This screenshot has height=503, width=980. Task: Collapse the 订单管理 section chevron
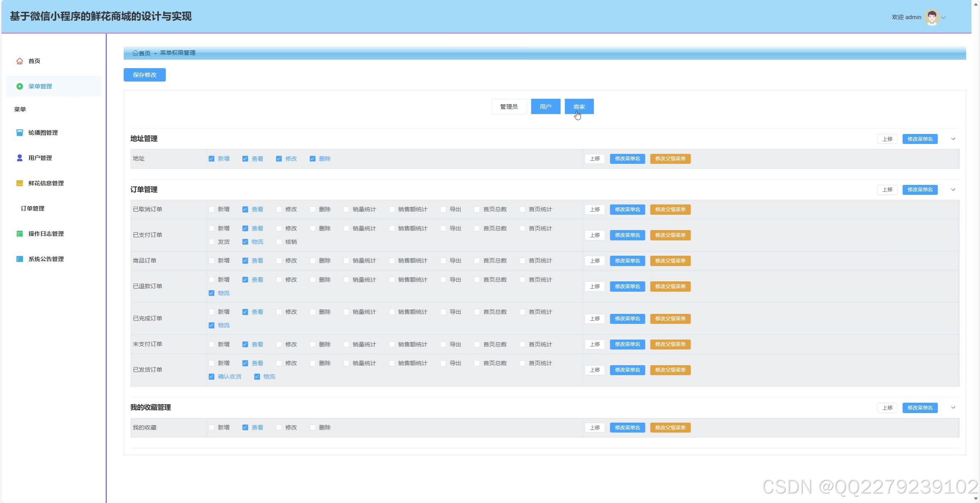(953, 190)
